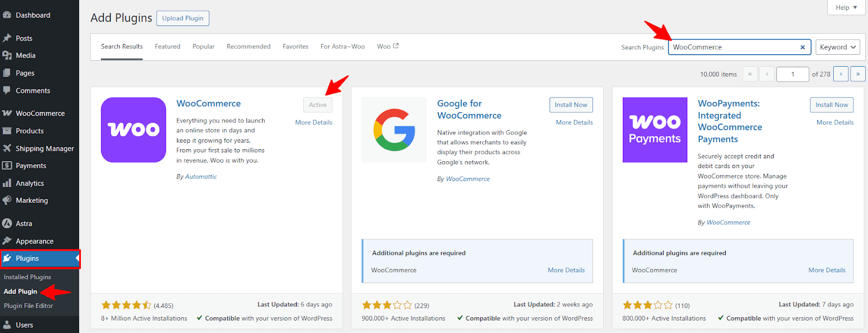Image resolution: width=868 pixels, height=333 pixels.
Task: Open the Dashboard menu icon
Action: pyautogui.click(x=7, y=15)
